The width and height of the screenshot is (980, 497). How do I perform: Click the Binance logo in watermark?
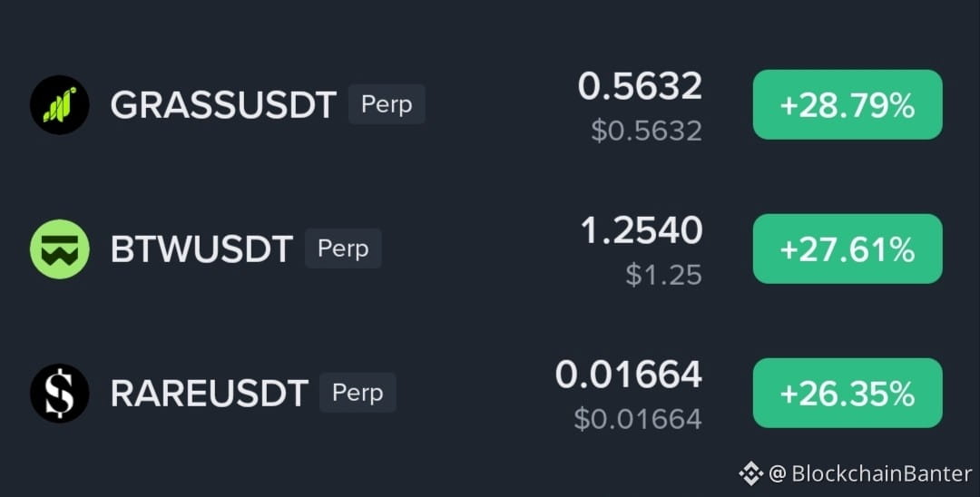tap(750, 474)
